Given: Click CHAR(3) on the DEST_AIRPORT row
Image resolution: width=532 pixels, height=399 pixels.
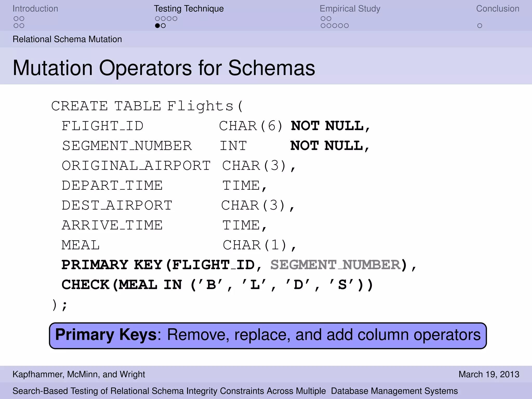Looking at the screenshot, I should click(x=258, y=205).
